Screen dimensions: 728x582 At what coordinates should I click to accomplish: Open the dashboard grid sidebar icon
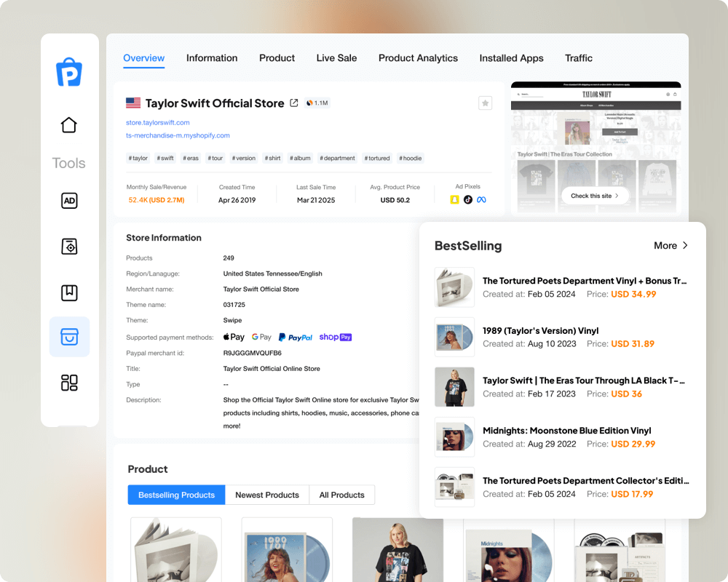pos(69,383)
